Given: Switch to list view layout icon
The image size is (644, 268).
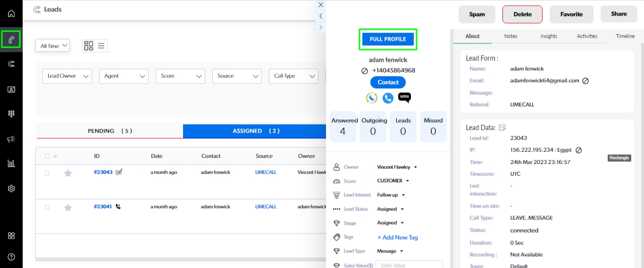Looking at the screenshot, I should pyautogui.click(x=101, y=46).
